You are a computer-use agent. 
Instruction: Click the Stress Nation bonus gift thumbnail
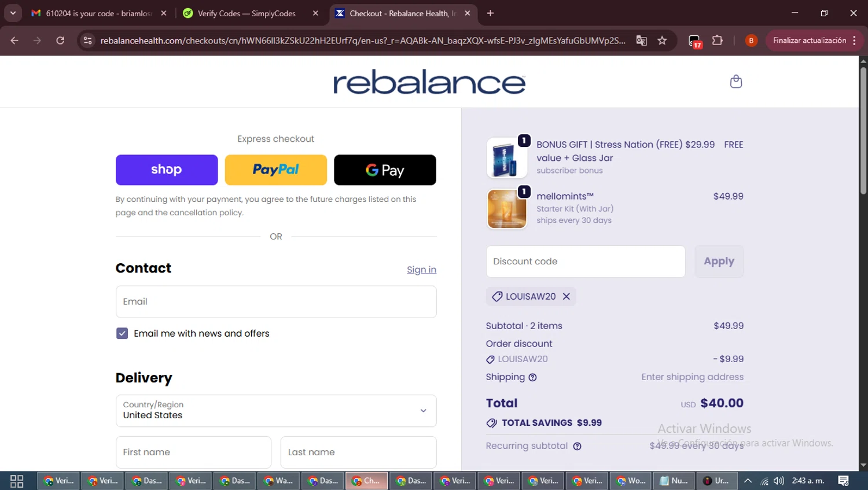click(x=506, y=158)
